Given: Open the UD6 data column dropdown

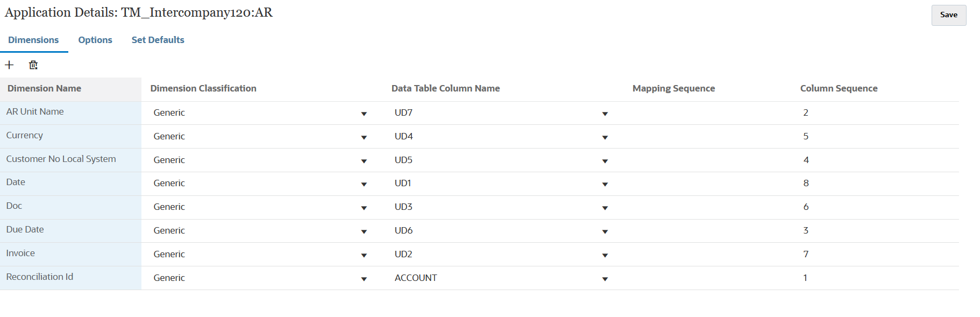Looking at the screenshot, I should [x=605, y=231].
